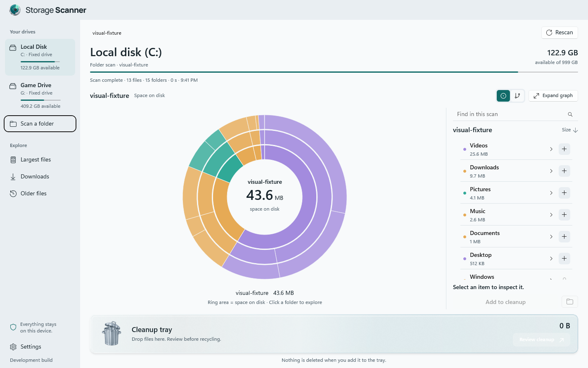The image size is (588, 368).
Task: Click 'Everything stays on this device' notice
Action: (x=38, y=328)
